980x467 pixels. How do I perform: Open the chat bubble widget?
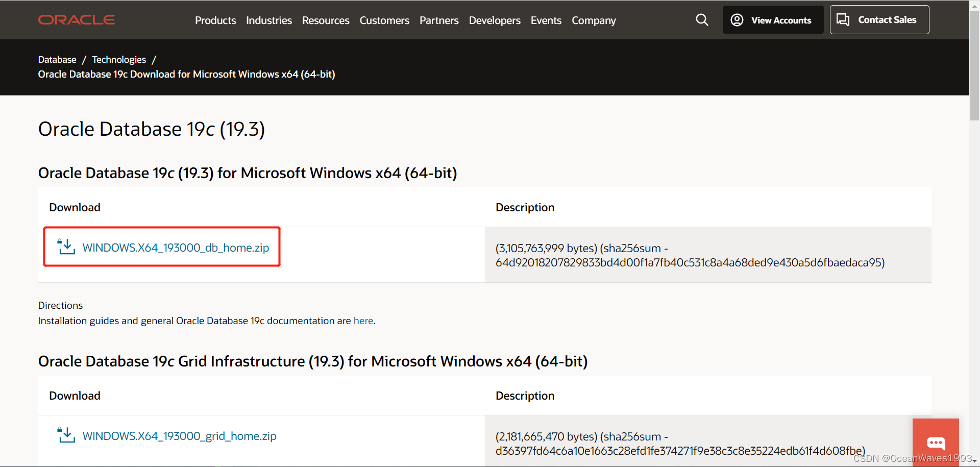coord(936,442)
